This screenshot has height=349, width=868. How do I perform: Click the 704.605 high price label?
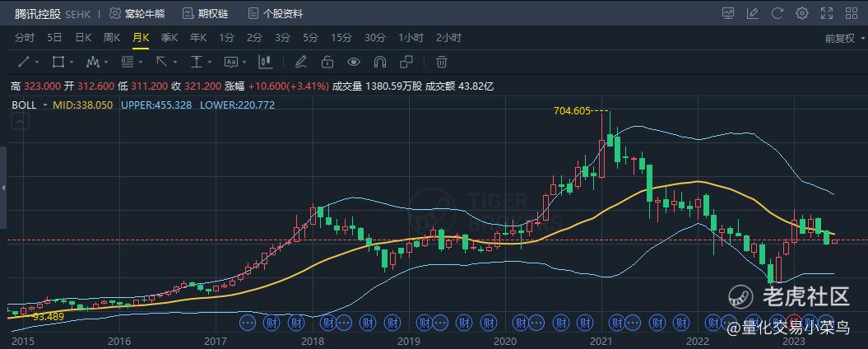point(573,110)
